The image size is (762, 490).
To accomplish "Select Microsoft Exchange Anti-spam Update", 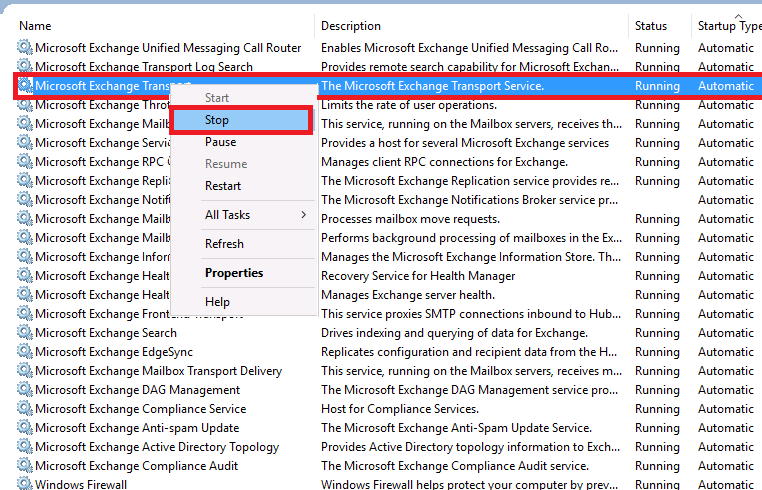I will click(x=137, y=428).
